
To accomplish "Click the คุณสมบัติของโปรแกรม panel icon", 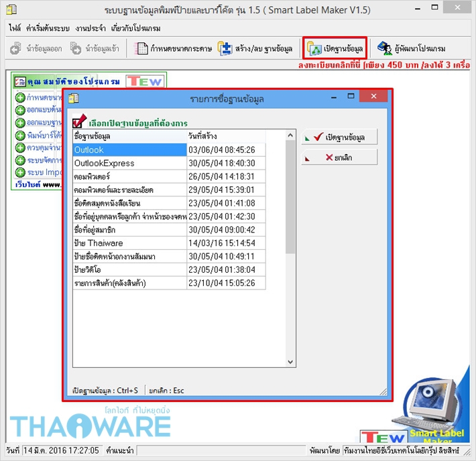I will click(x=20, y=81).
